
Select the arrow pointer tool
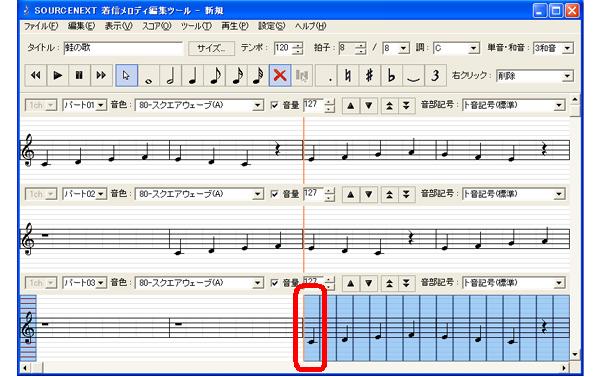[x=126, y=75]
